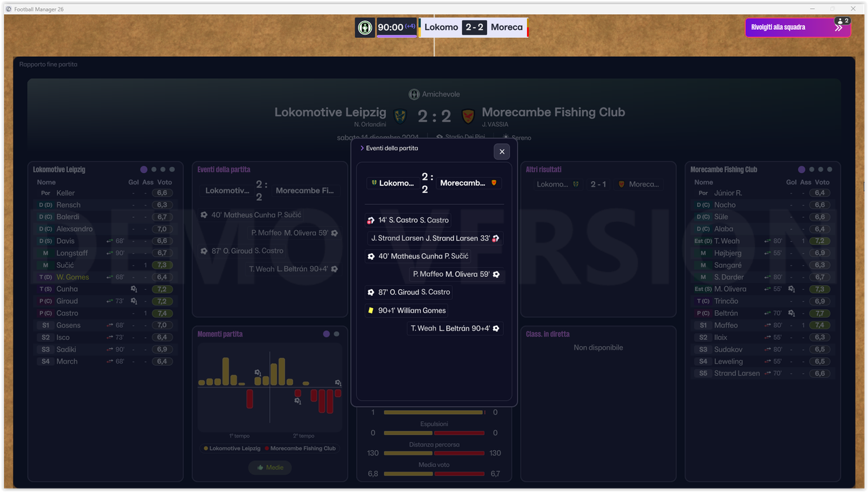Select the second dot in the Momenti partita panel
Screen dimensions: 868x492
(x=336, y=334)
